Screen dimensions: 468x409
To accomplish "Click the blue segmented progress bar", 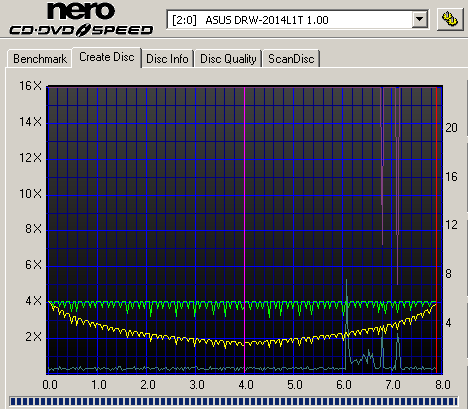I will (x=233, y=401).
